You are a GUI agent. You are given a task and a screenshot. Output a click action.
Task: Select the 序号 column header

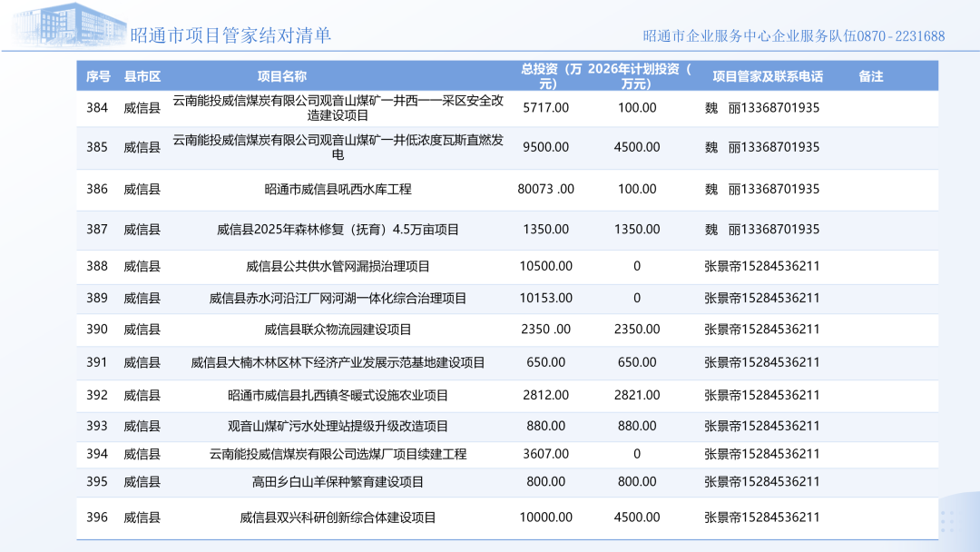click(98, 76)
